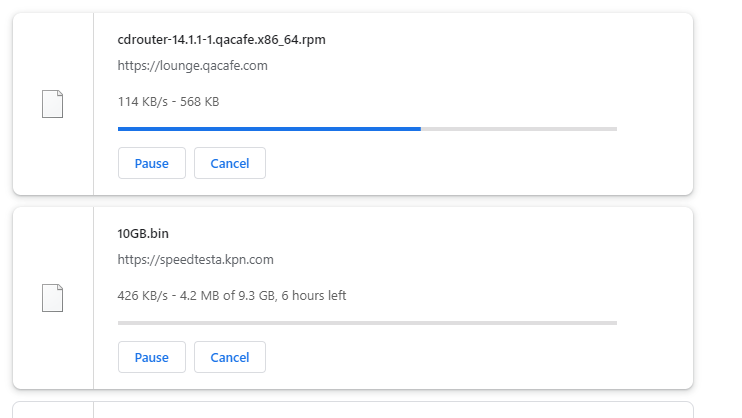Pause the cdrouter rpm download
Screen dimensions: 742x418
click(151, 163)
